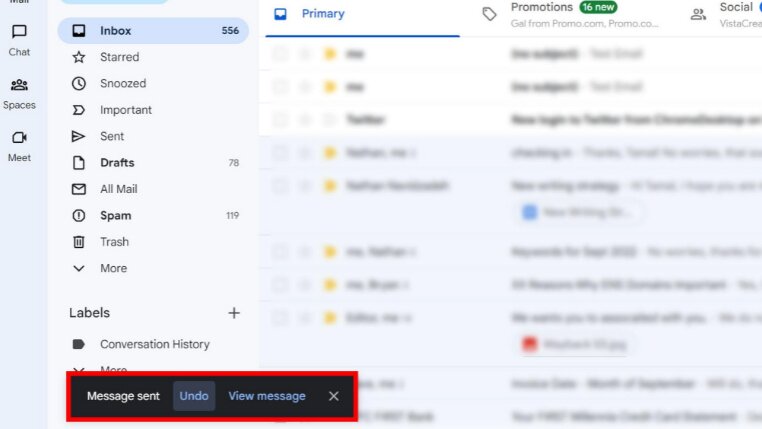Switch to the Promotions tab
The image size is (762, 429).
pyautogui.click(x=571, y=15)
